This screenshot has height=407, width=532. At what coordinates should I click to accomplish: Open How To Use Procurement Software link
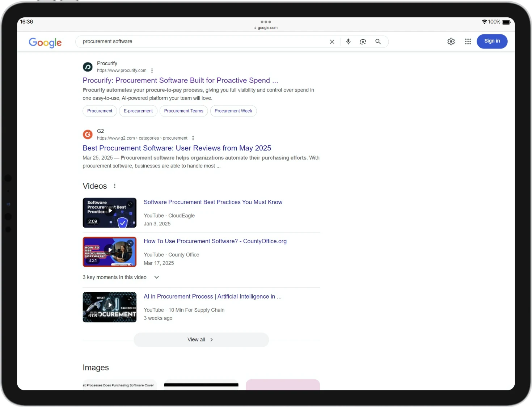(x=215, y=241)
